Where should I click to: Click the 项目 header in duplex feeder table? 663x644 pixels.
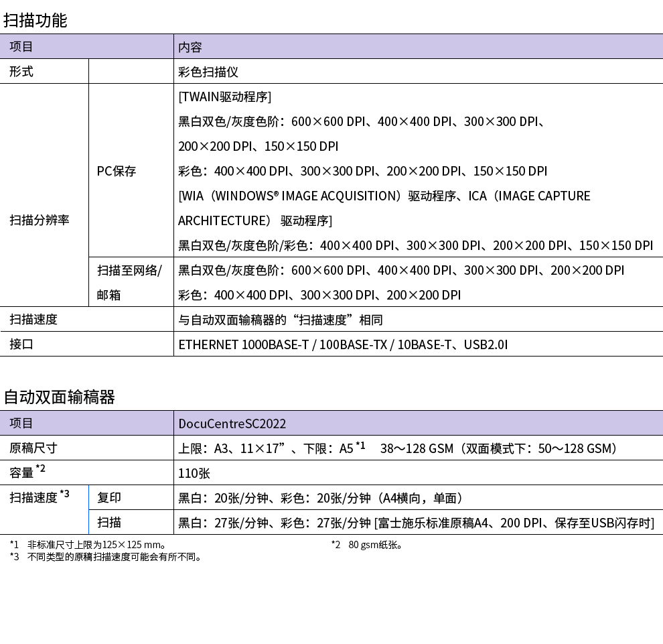pyautogui.click(x=21, y=423)
